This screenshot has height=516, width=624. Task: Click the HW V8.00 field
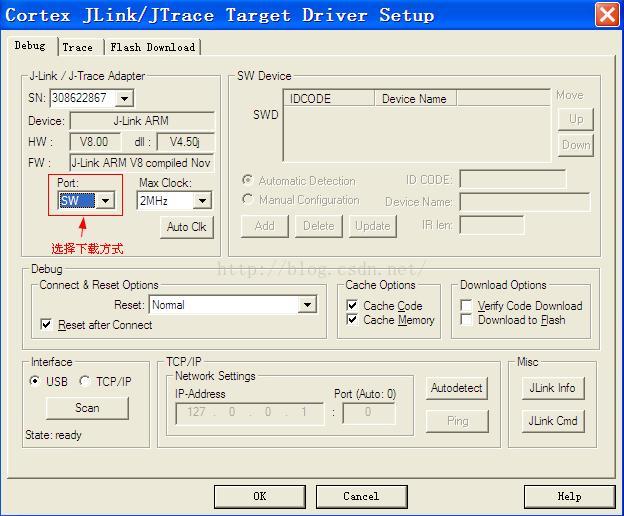coord(94,142)
